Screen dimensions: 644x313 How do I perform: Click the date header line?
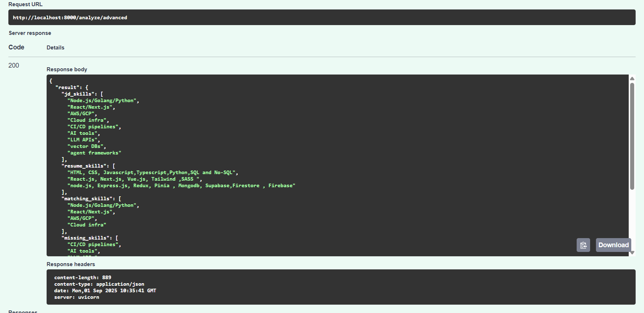click(105, 290)
